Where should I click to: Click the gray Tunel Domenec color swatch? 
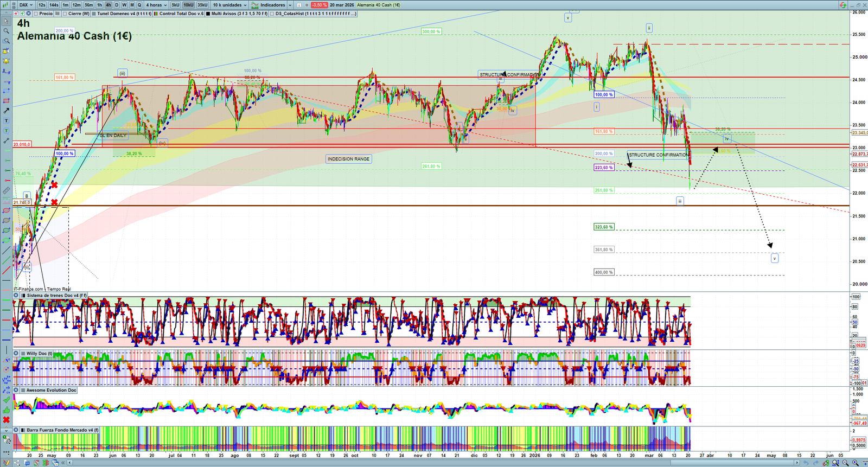[x=94, y=14]
